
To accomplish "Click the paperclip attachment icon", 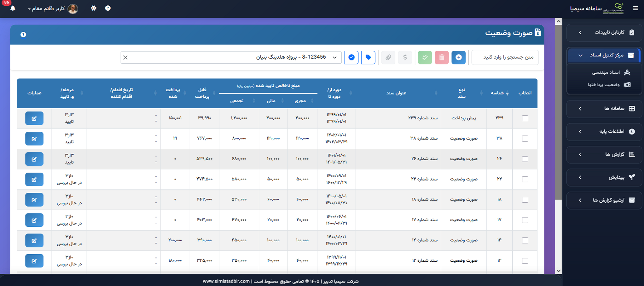I will pyautogui.click(x=388, y=57).
